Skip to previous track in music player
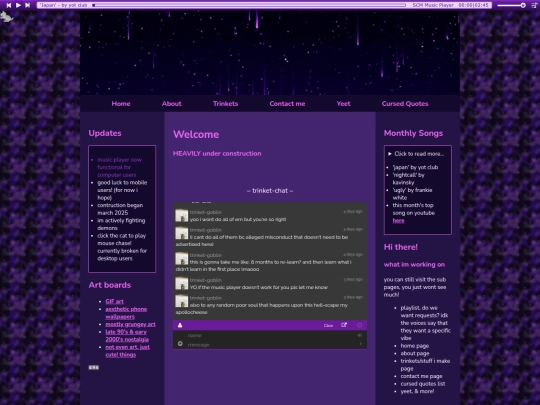Viewport: 540px width, 405px height. point(9,5)
